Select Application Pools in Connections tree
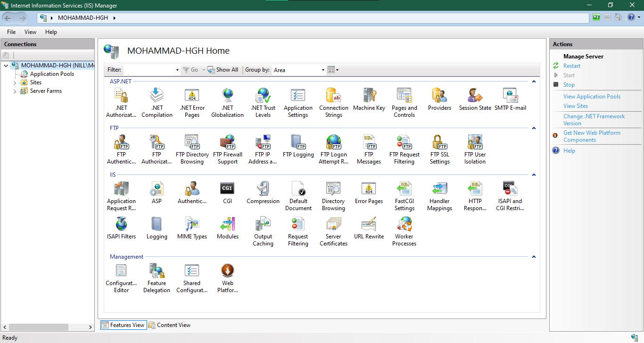 coord(52,74)
